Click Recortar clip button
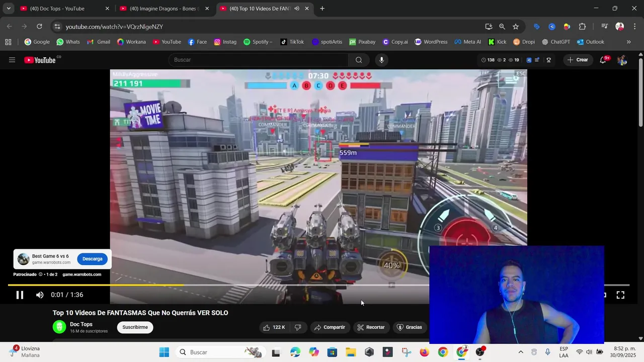The image size is (644, 362). pos(371,327)
